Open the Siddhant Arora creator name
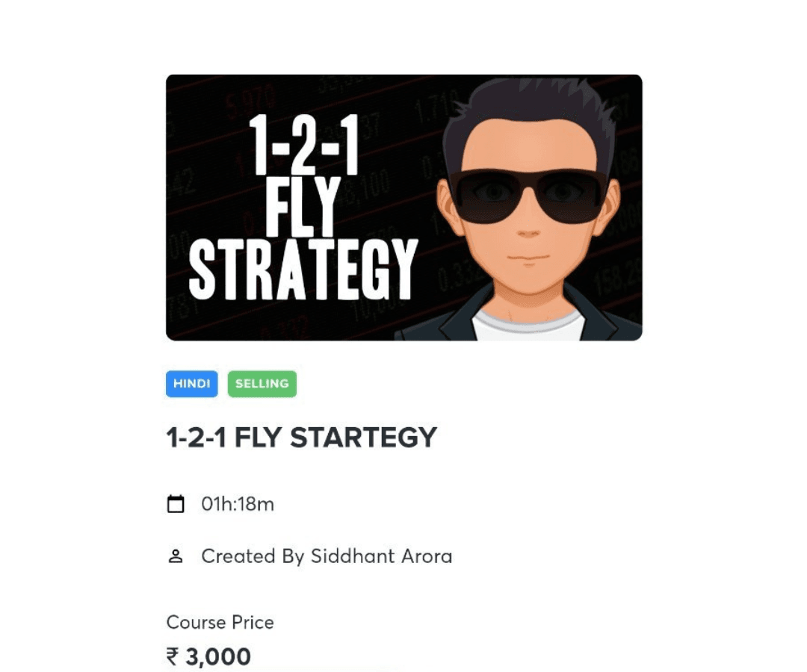Screen dimensions: 807x672 point(381,556)
